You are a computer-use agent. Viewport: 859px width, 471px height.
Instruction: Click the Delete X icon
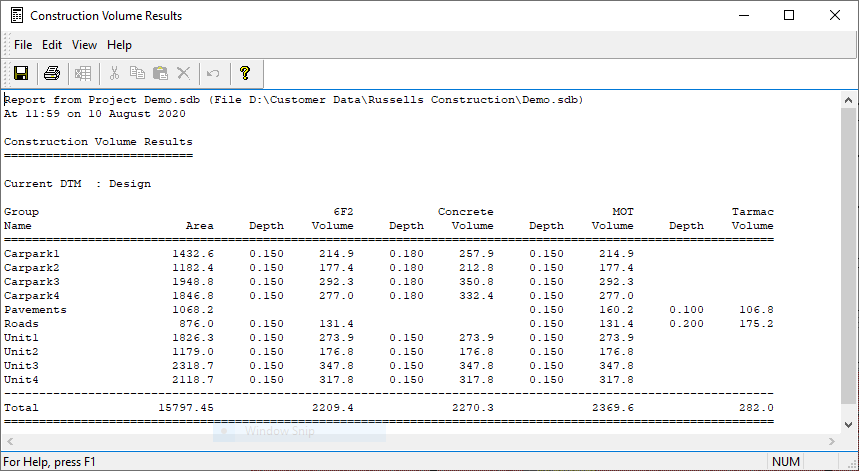pyautogui.click(x=184, y=73)
